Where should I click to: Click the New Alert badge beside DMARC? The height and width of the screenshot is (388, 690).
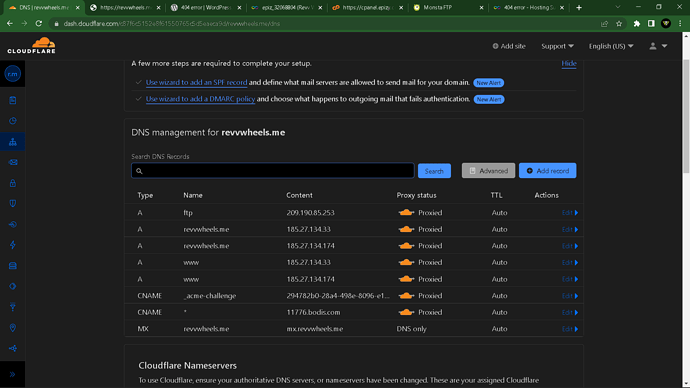488,99
